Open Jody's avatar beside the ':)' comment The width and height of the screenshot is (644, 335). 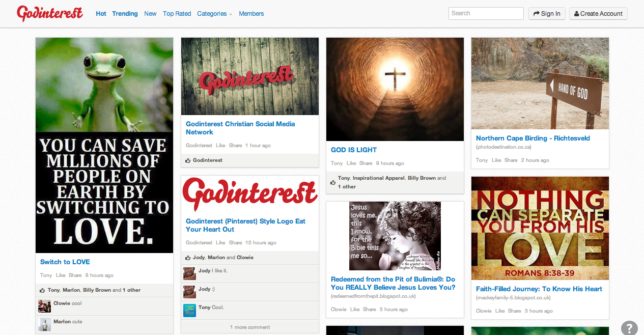[x=189, y=292]
